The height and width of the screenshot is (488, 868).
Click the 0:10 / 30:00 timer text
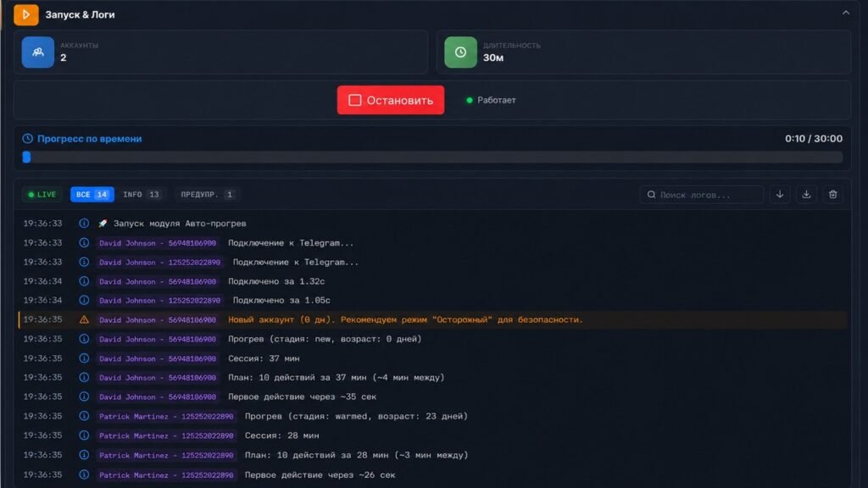[x=813, y=138]
